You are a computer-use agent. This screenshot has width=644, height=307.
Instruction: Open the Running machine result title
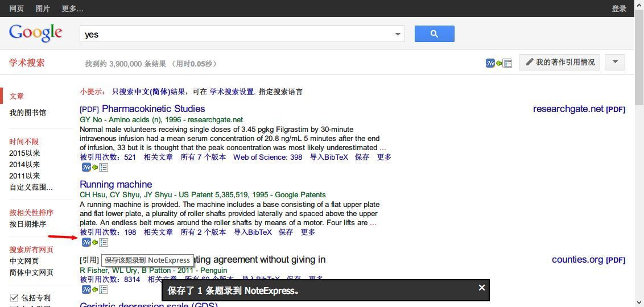(x=116, y=184)
